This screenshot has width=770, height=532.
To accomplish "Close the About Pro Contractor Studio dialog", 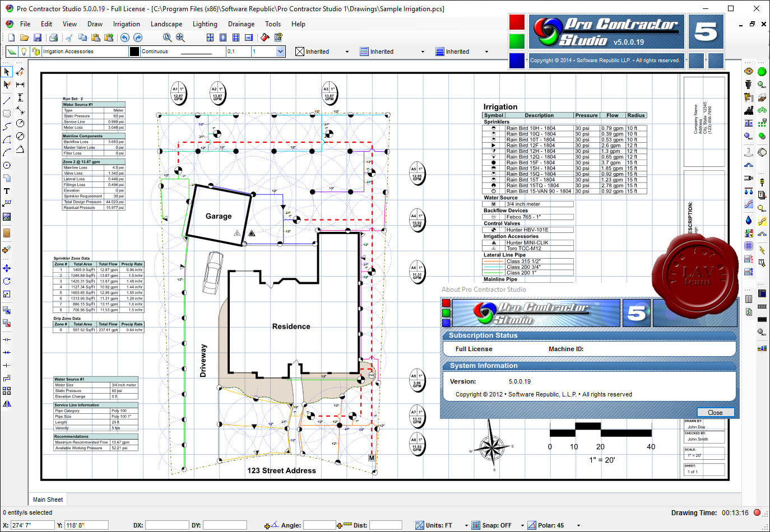I will pyautogui.click(x=715, y=413).
